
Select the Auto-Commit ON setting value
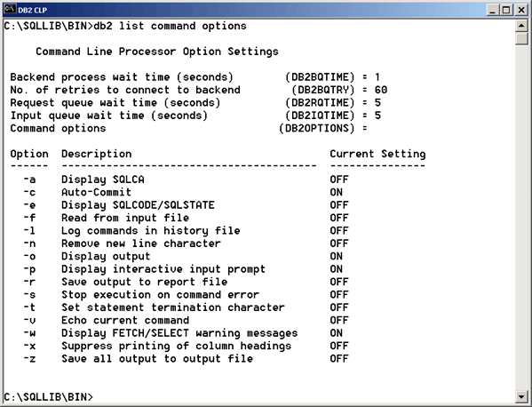click(x=337, y=192)
